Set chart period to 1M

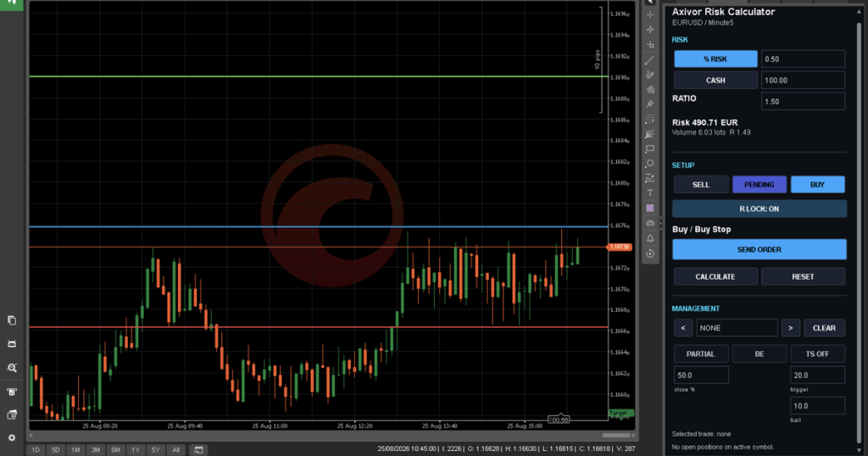pos(75,450)
